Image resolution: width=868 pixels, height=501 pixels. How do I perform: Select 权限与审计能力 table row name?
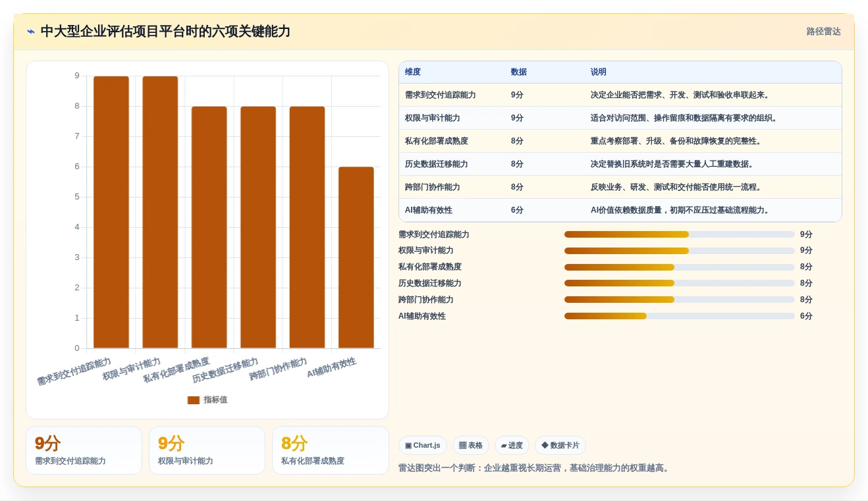(x=433, y=118)
